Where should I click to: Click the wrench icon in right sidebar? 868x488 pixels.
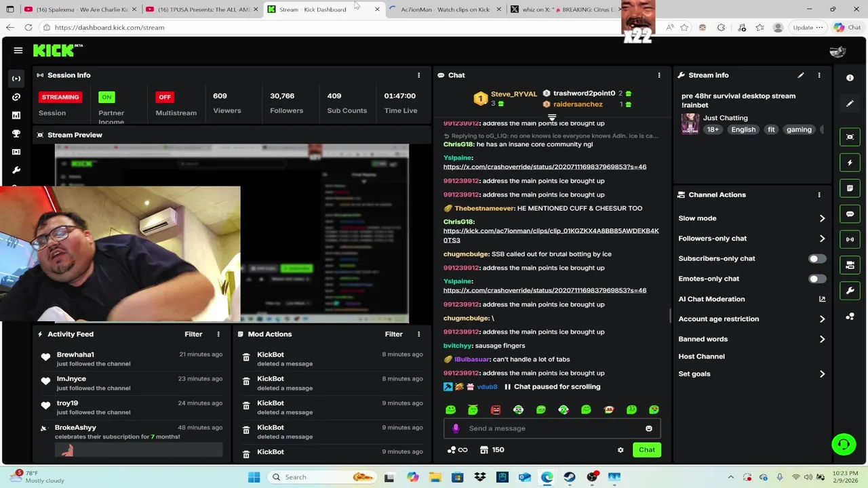tap(850, 291)
